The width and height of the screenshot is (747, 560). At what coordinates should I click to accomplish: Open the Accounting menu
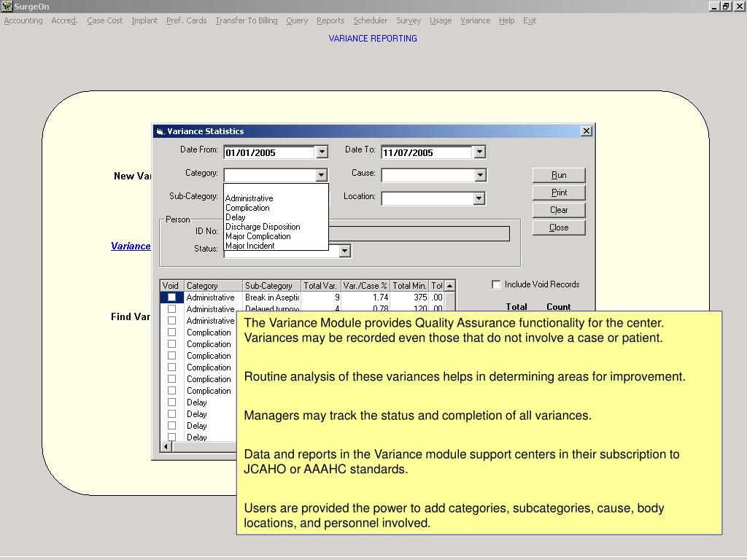(x=23, y=20)
